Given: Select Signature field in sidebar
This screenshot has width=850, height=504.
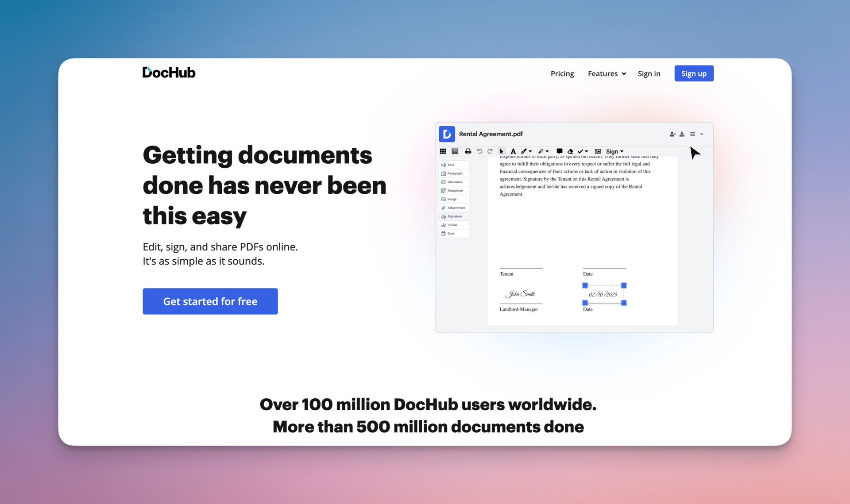Looking at the screenshot, I should click(x=454, y=216).
